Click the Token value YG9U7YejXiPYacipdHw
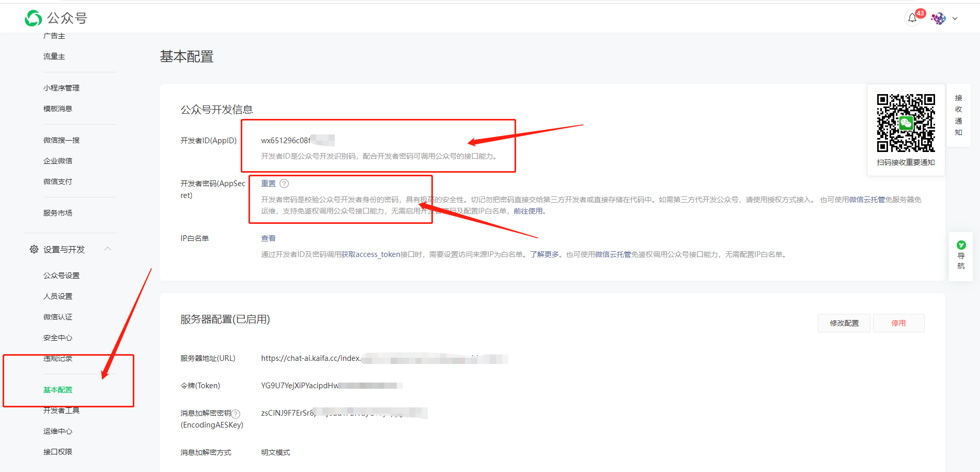980x472 pixels. click(x=300, y=386)
